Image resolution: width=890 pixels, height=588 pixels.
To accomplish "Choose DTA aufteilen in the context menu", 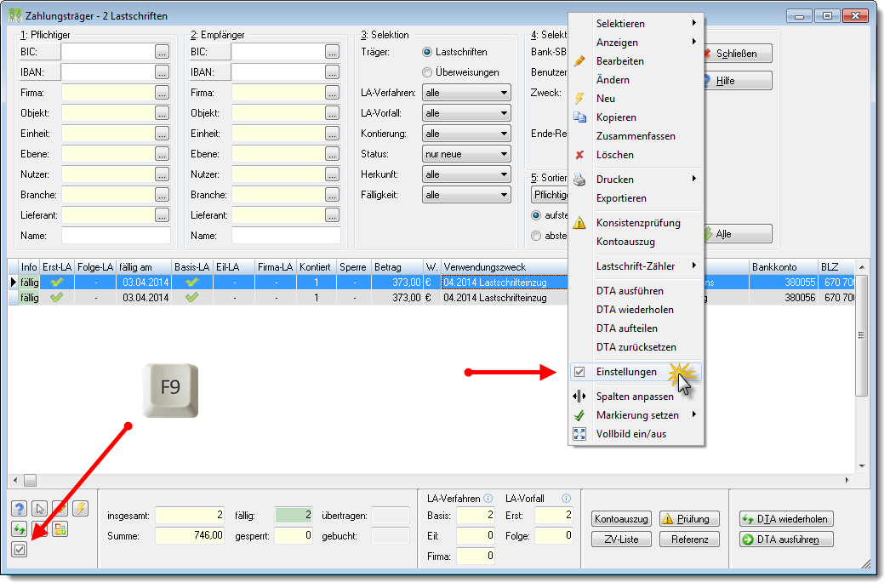I will click(x=636, y=328).
